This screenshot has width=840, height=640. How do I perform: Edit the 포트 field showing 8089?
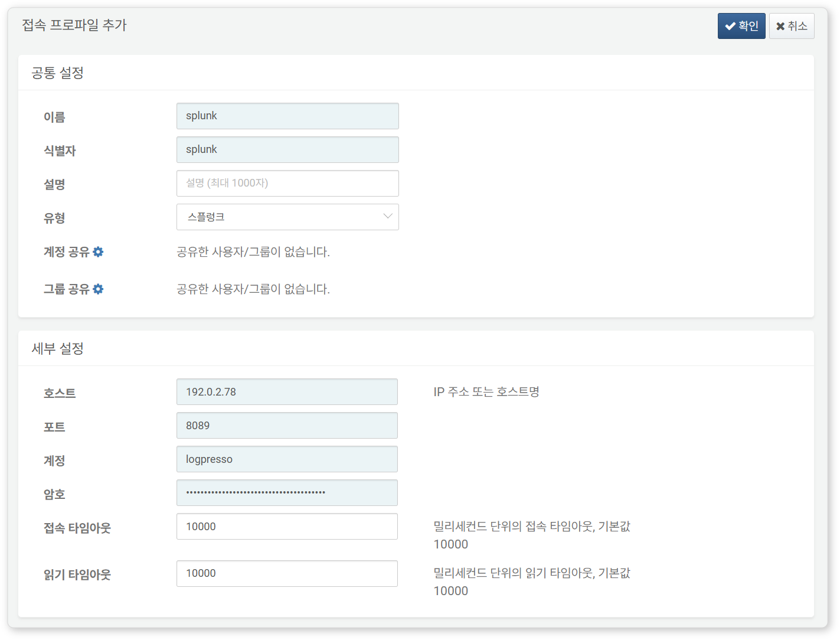[x=287, y=425]
